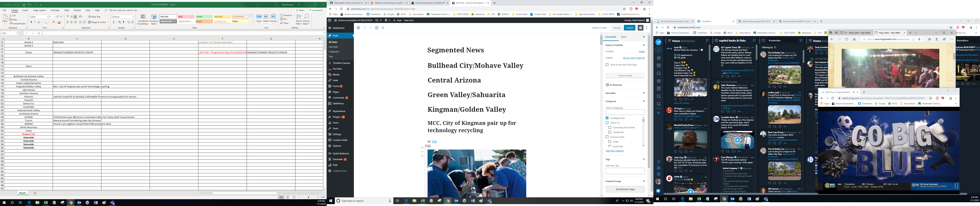980x206 pixels.
Task: Click the Save icon in Excel title bar
Action: (x=24, y=5)
